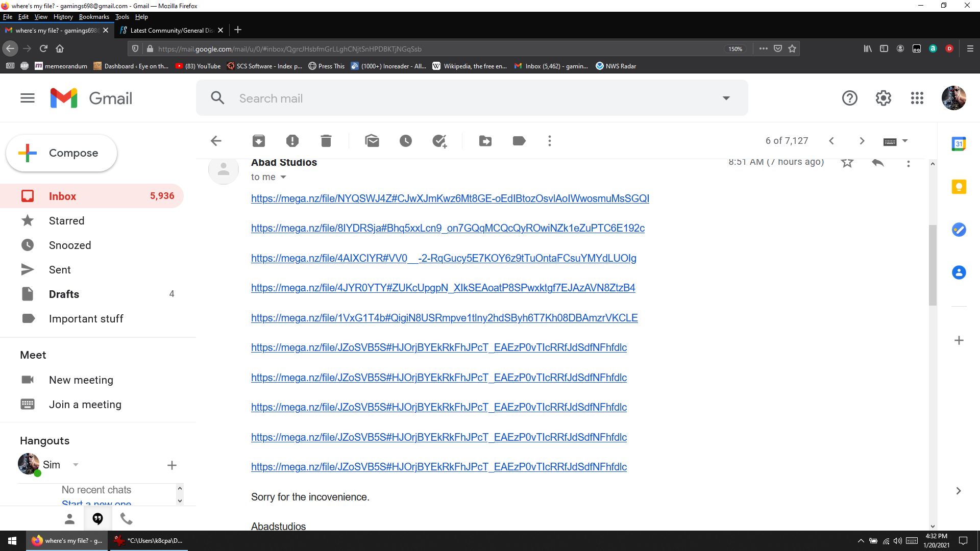Delete the email with the trash icon
This screenshot has width=980, height=551.
pos(326,141)
